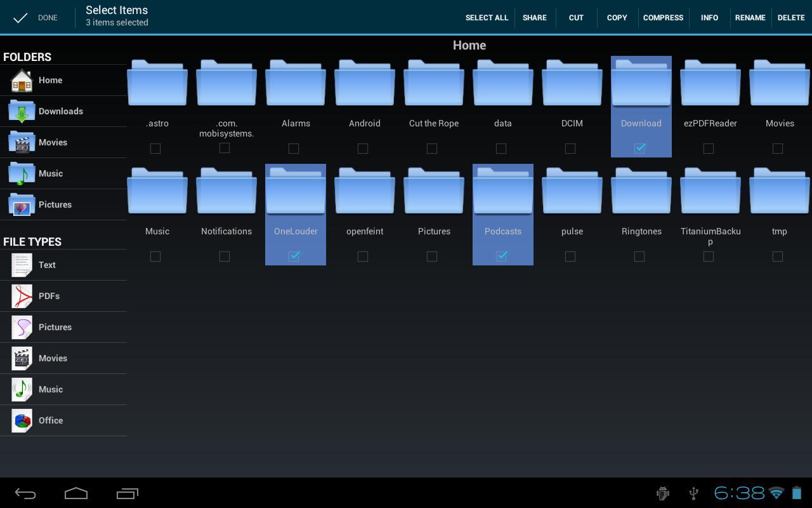The image size is (812, 508).
Task: Tap the Back navigation arrow
Action: point(25,493)
